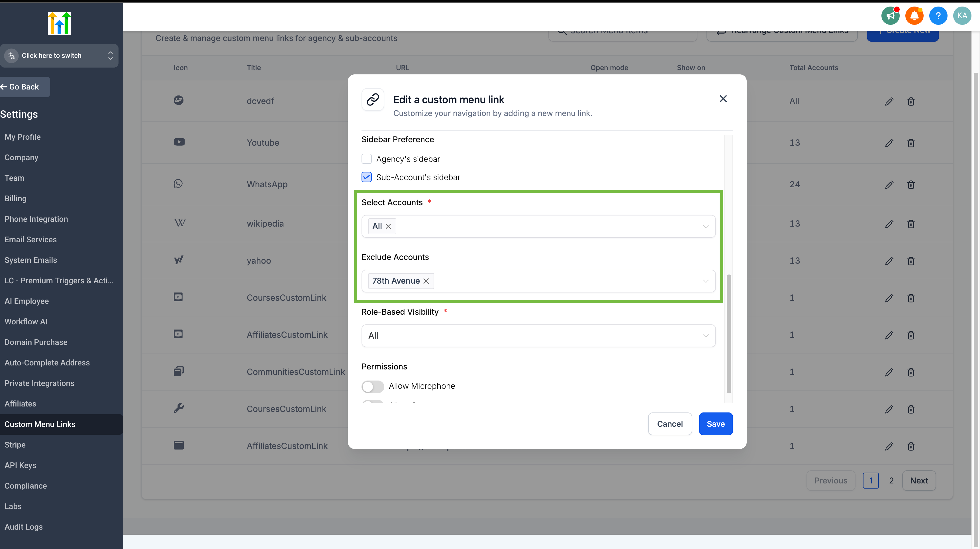
Task: Expand the Exclude Accounts dropdown
Action: tap(705, 281)
